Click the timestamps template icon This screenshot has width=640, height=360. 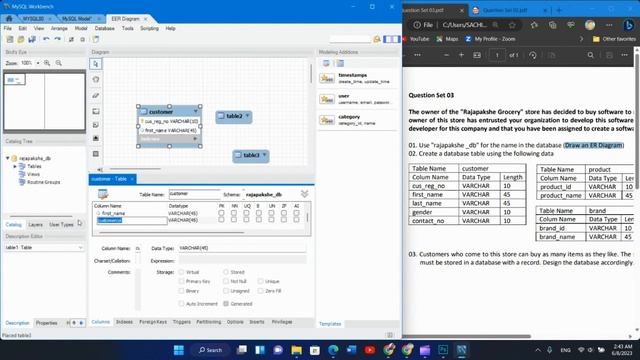tap(327, 78)
